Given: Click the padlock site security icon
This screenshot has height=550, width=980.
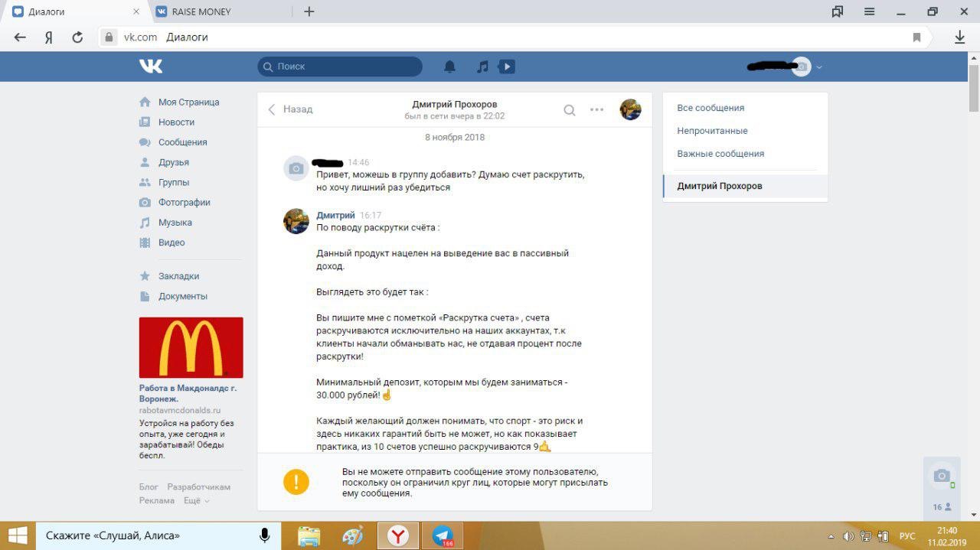Looking at the screenshot, I should click(x=109, y=37).
